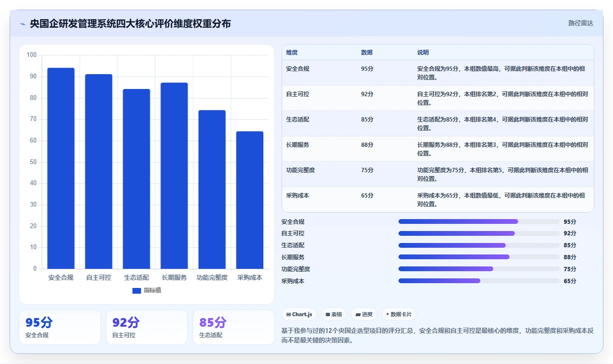Viewport: 613px width, 364px height.
Task: Click the 65分 value in table
Action: click(x=367, y=196)
